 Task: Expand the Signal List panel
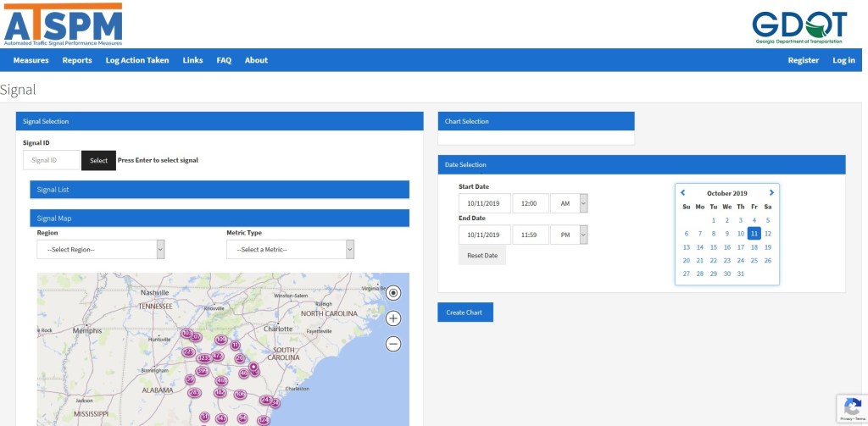(220, 190)
